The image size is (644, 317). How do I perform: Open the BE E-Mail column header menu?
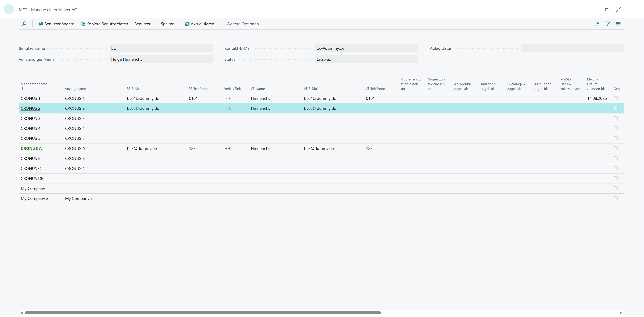[x=134, y=89]
